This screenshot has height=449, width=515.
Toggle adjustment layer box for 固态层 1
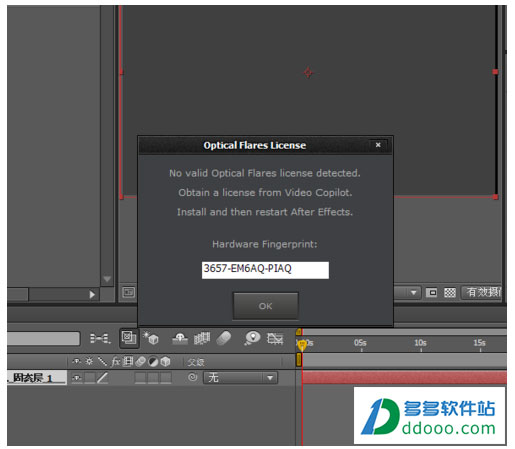[x=153, y=378]
